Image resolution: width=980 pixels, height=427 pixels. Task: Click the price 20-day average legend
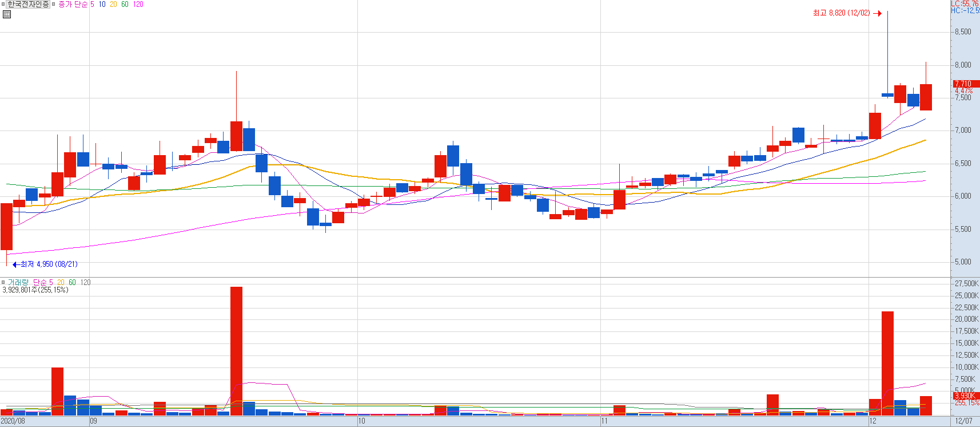113,4
